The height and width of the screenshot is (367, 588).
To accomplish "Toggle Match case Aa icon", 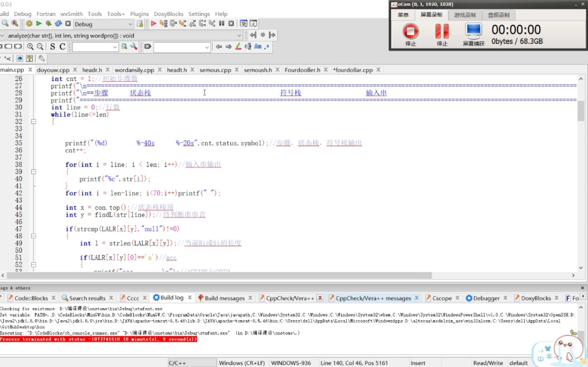I will pyautogui.click(x=258, y=47).
